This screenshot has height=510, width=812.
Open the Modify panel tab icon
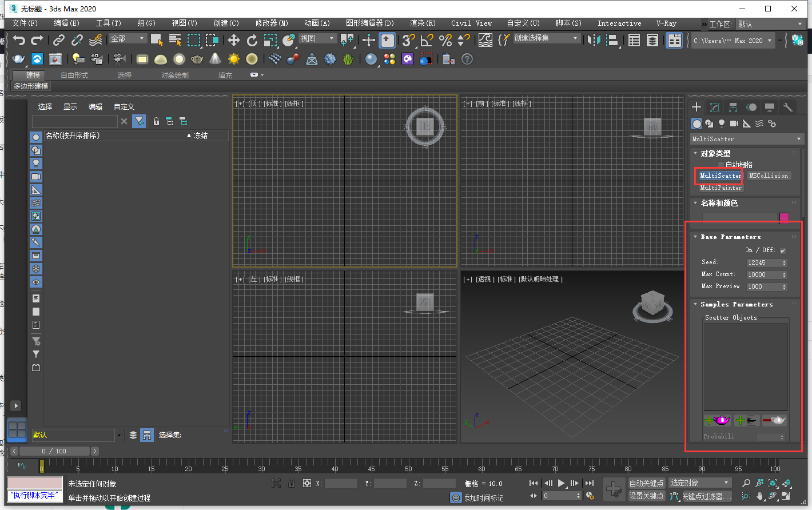coord(715,107)
